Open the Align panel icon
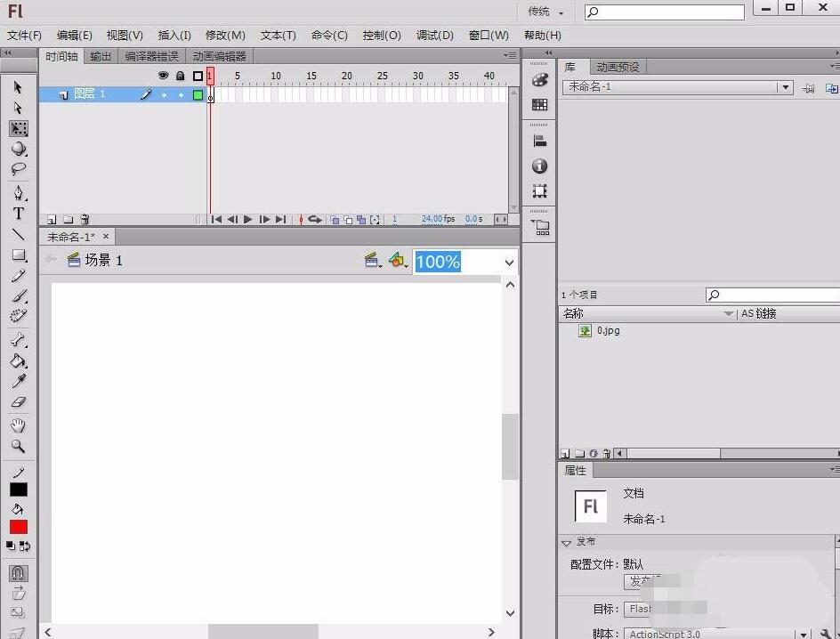Screen dimensions: 840x639 click(x=539, y=140)
